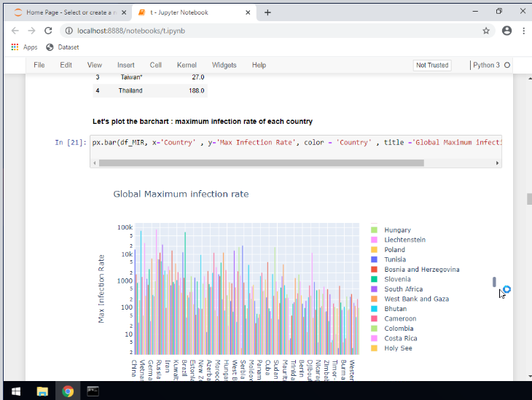Toggle South Africa series in legend
The width and height of the screenshot is (532, 400).
click(403, 289)
